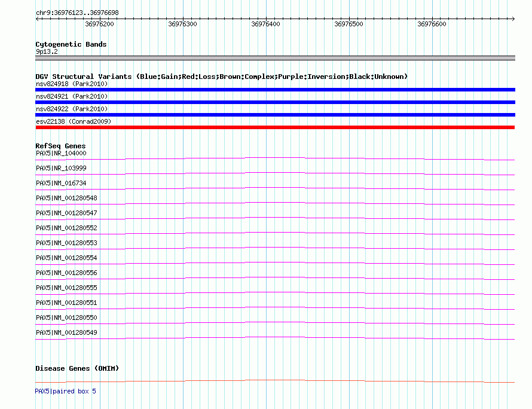
Task: Click ruler position 36976600
Action: (x=432, y=24)
